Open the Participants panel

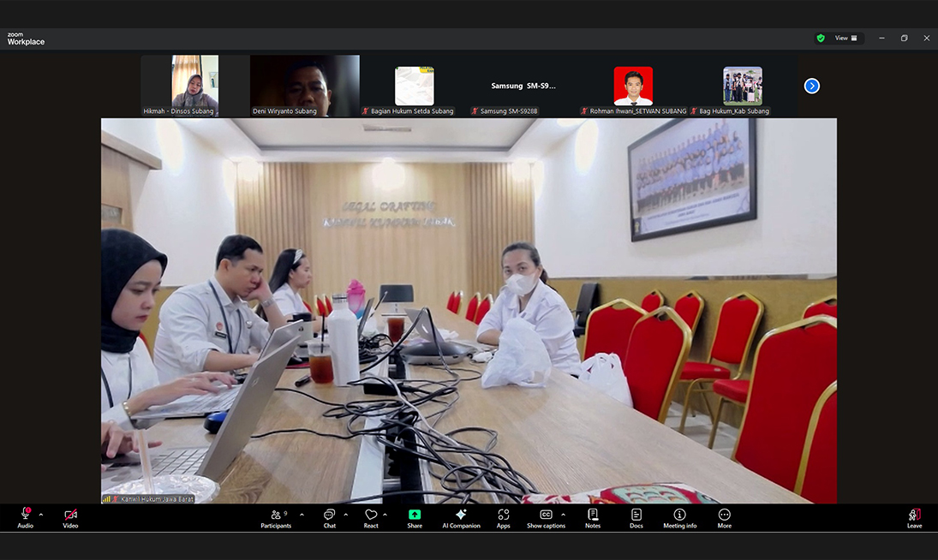coord(276,516)
